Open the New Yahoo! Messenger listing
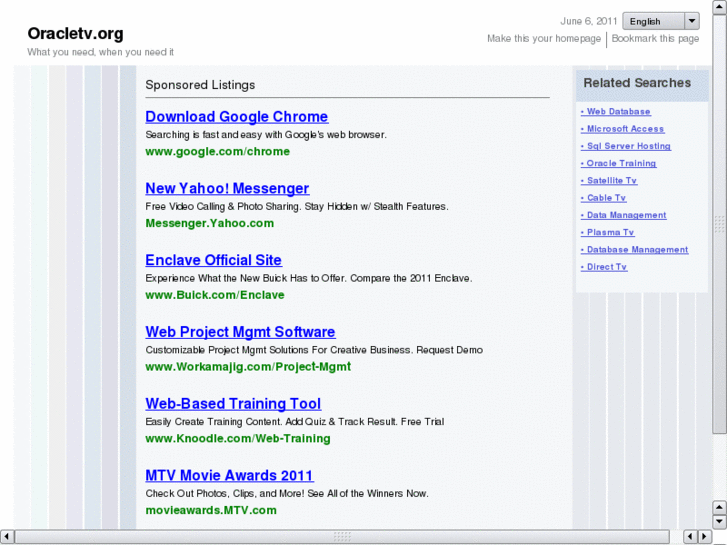Image resolution: width=727 pixels, height=545 pixels. 227,189
